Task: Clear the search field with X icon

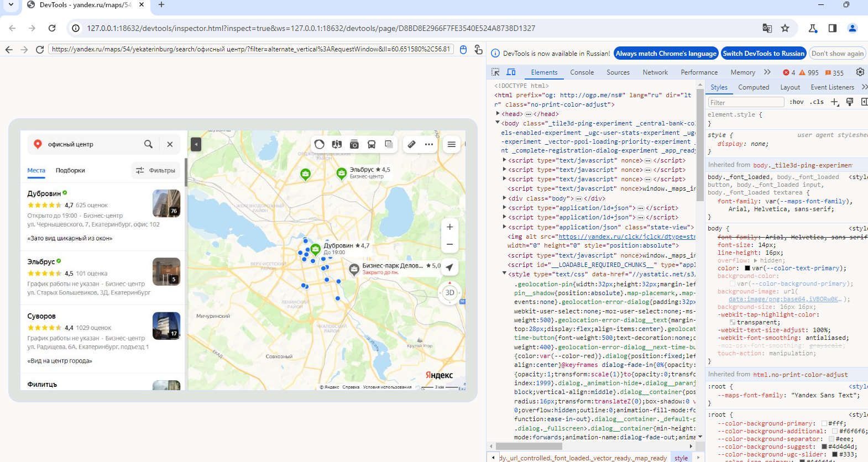Action: coord(170,144)
